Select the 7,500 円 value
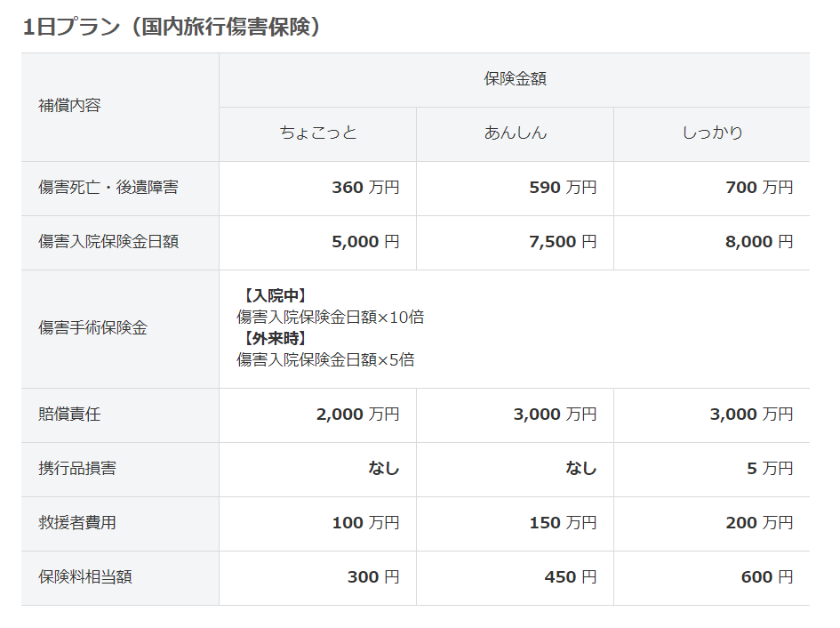This screenshot has width=840, height=628. (563, 242)
